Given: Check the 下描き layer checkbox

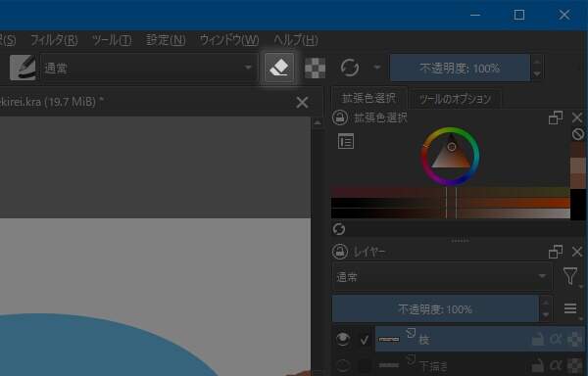Looking at the screenshot, I should tap(365, 365).
